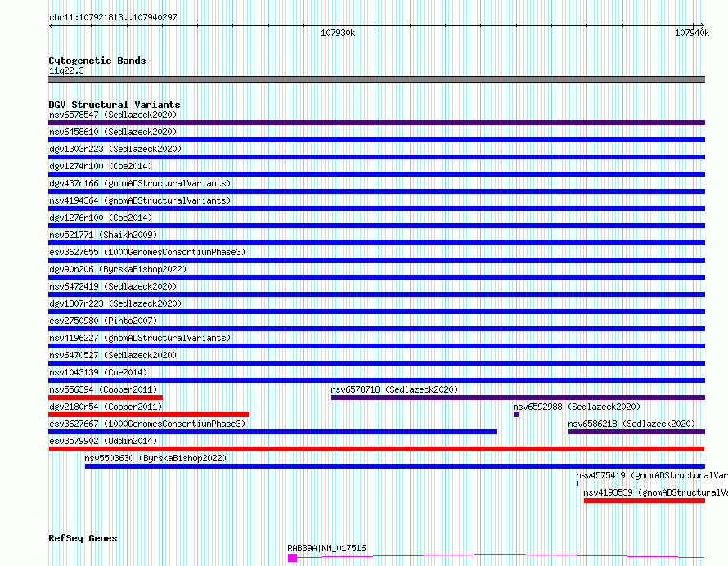
Task: Select the red nsv4193539 variant bar
Action: tap(644, 501)
